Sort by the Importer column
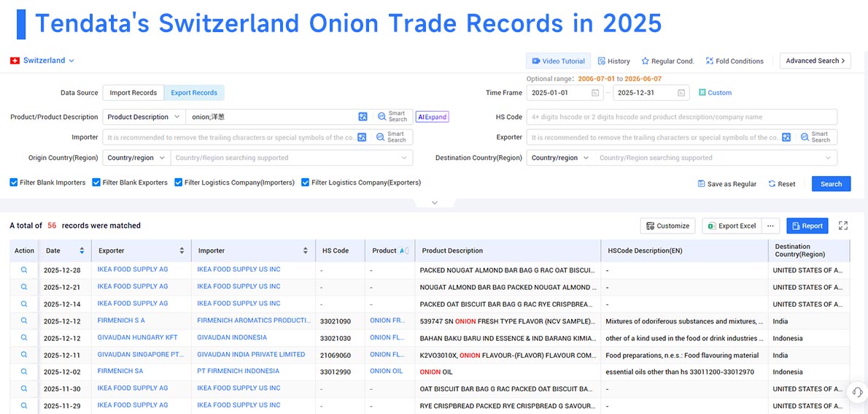 (306, 250)
